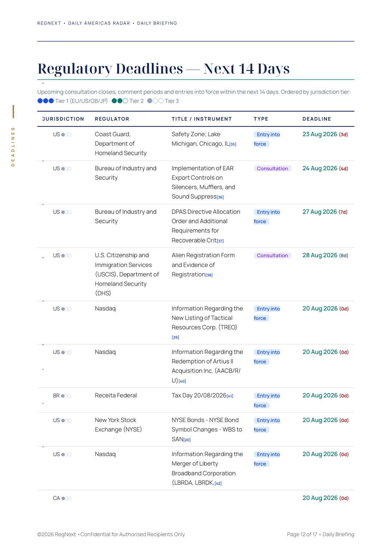Click regulator Receita Federal
Viewport: 392px width, 555px height.
tap(116, 396)
